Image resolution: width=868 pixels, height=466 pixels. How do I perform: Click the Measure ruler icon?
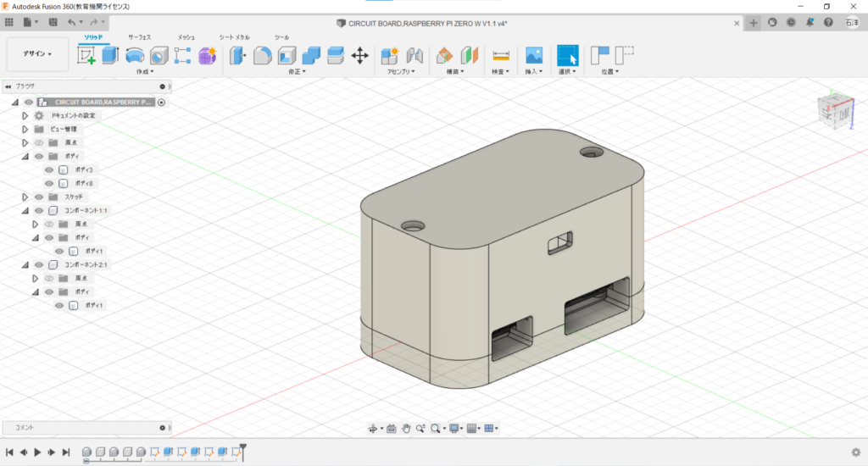click(x=500, y=55)
